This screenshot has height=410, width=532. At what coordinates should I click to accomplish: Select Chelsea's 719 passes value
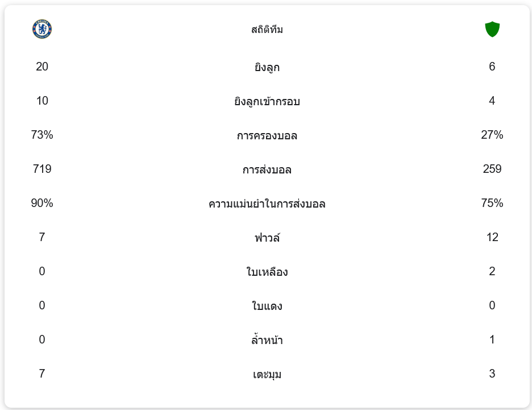point(42,169)
